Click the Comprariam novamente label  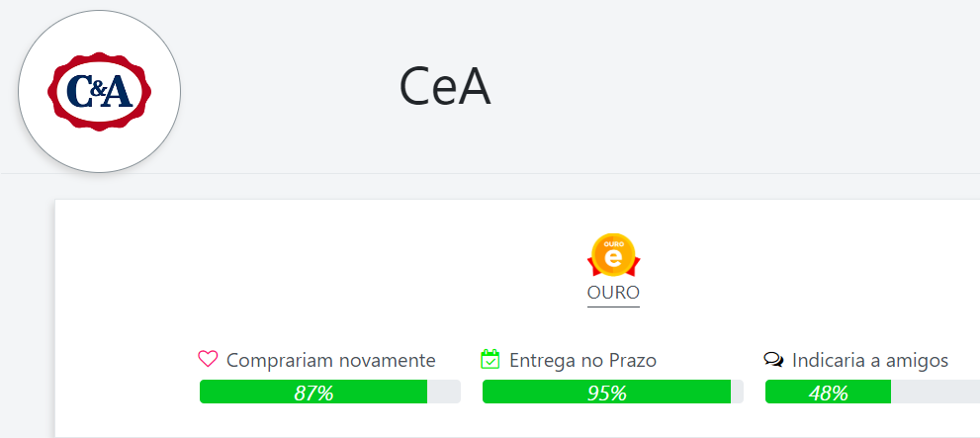pos(330,361)
